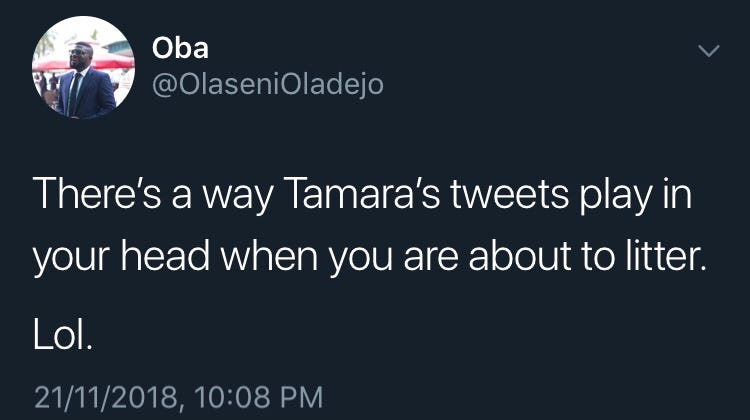Click the word about in the tweet

(x=520, y=254)
